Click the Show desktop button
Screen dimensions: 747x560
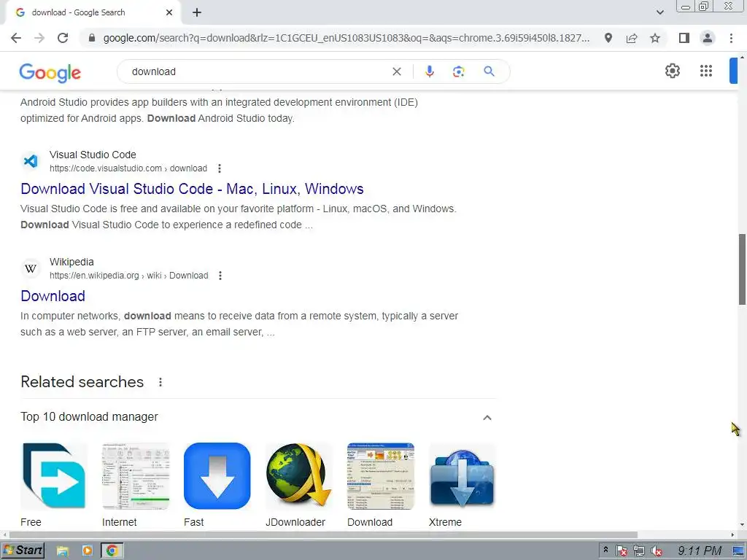point(739,551)
